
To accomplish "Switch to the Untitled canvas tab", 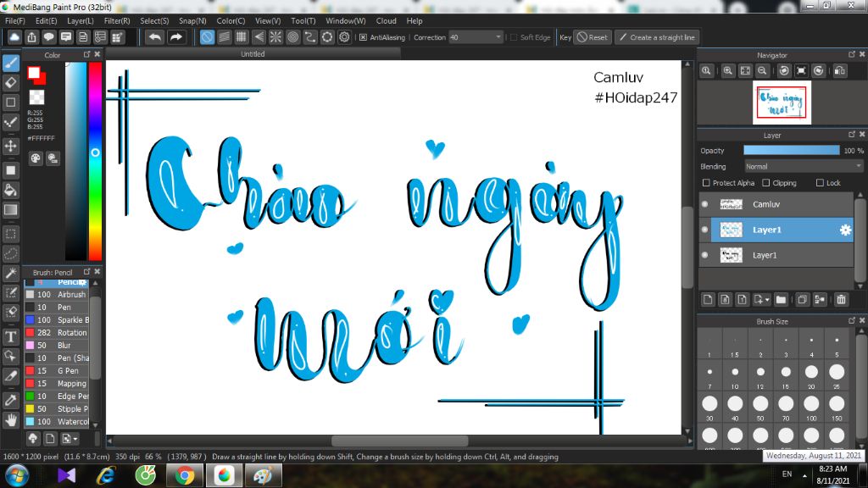I will [x=253, y=54].
